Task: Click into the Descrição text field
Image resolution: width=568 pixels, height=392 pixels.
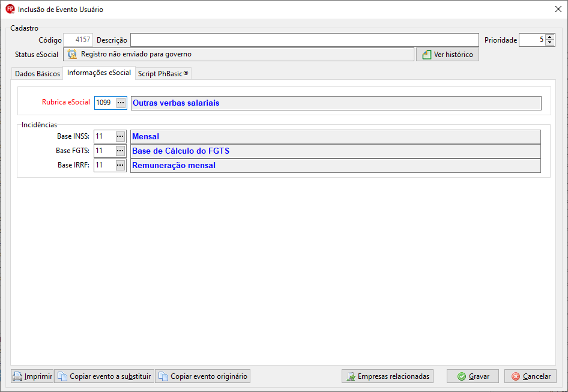Action: [x=304, y=40]
